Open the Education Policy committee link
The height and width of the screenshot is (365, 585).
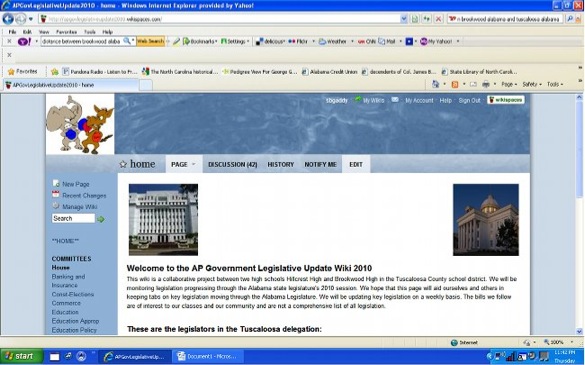click(x=74, y=330)
